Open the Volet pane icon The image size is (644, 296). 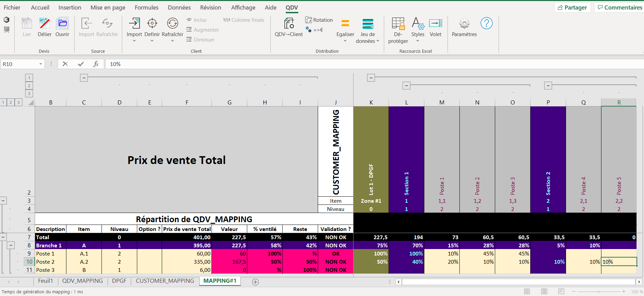435,24
